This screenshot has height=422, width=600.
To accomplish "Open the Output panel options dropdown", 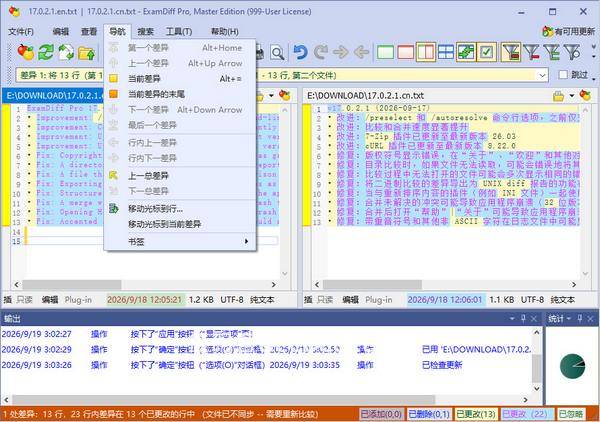I will [x=512, y=318].
